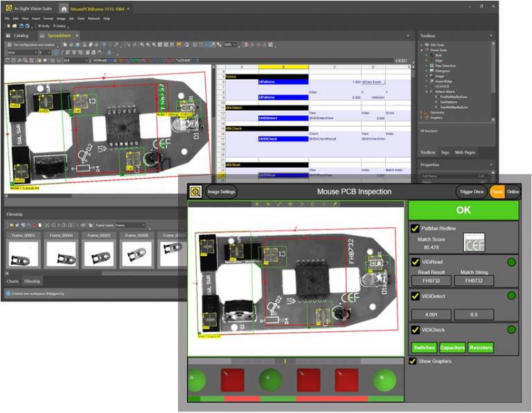Click the bold formatting icon
The image size is (532, 413).
click(56, 52)
